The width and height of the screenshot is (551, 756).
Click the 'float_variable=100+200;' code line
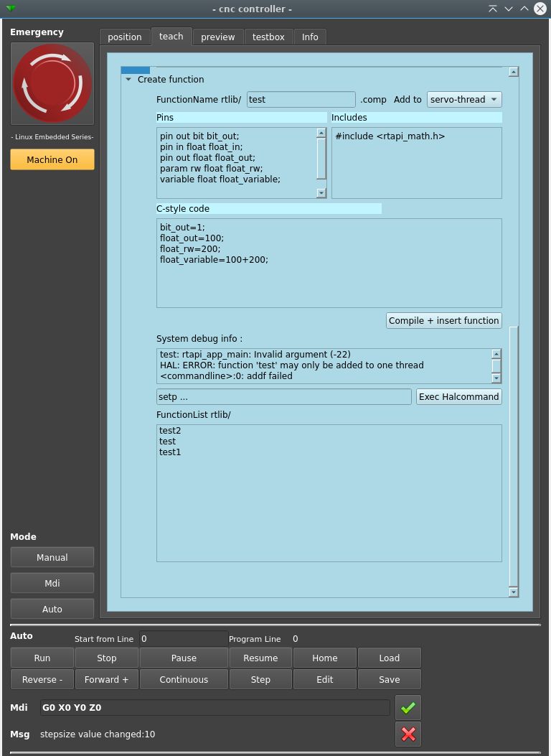[x=215, y=260]
